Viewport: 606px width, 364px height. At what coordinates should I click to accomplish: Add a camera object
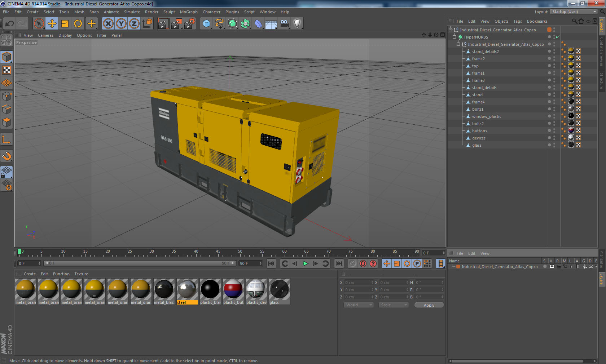[x=285, y=24]
